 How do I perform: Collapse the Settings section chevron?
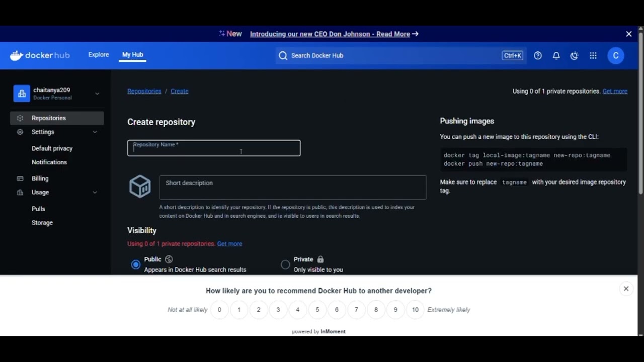coord(95,132)
